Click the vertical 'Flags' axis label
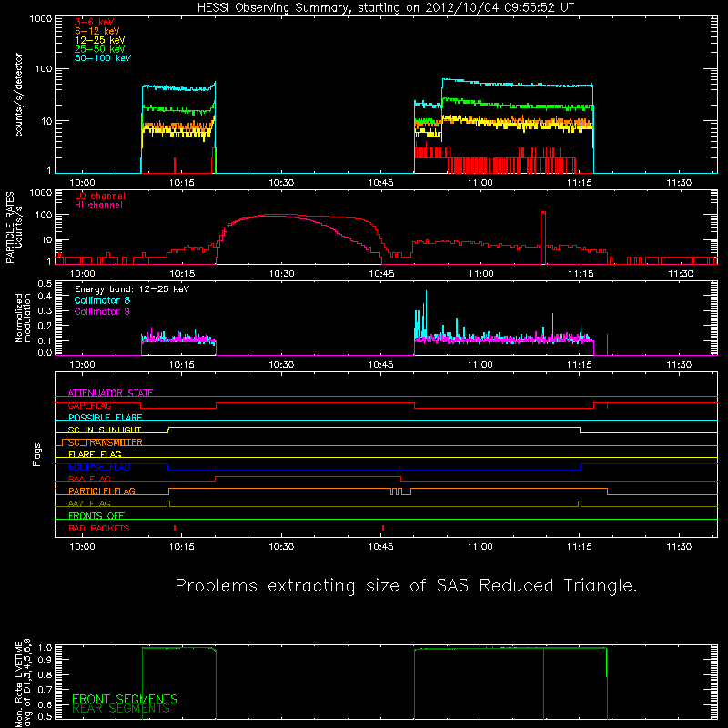The image size is (728, 728). click(37, 454)
